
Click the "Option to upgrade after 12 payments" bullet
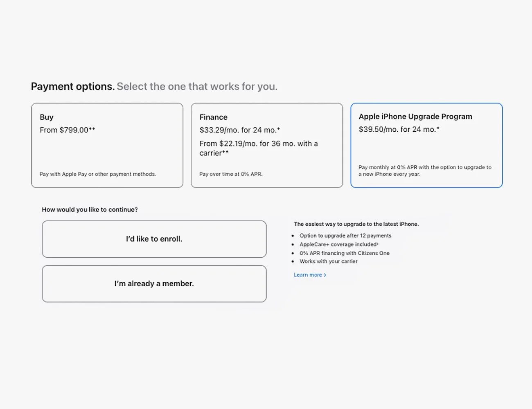(345, 236)
